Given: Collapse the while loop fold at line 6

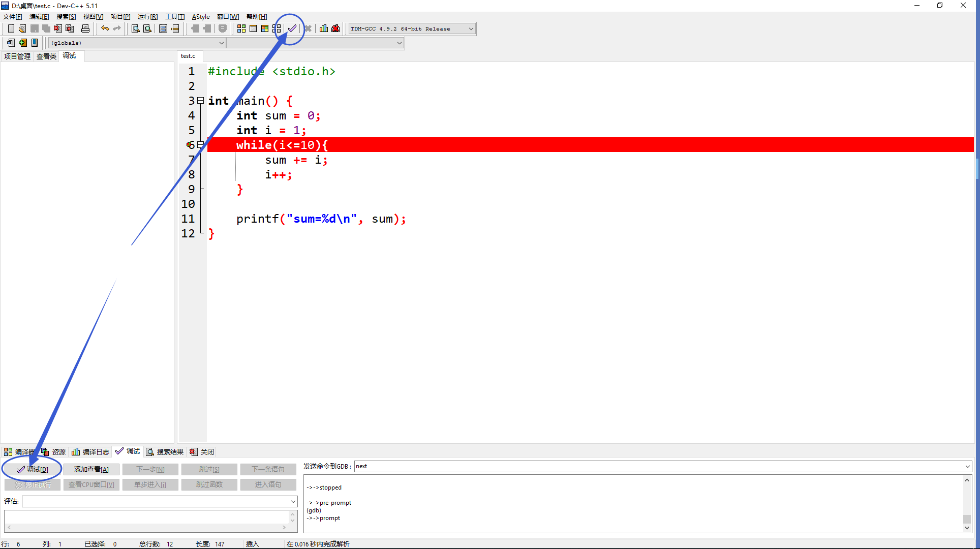Looking at the screenshot, I should click(x=201, y=145).
